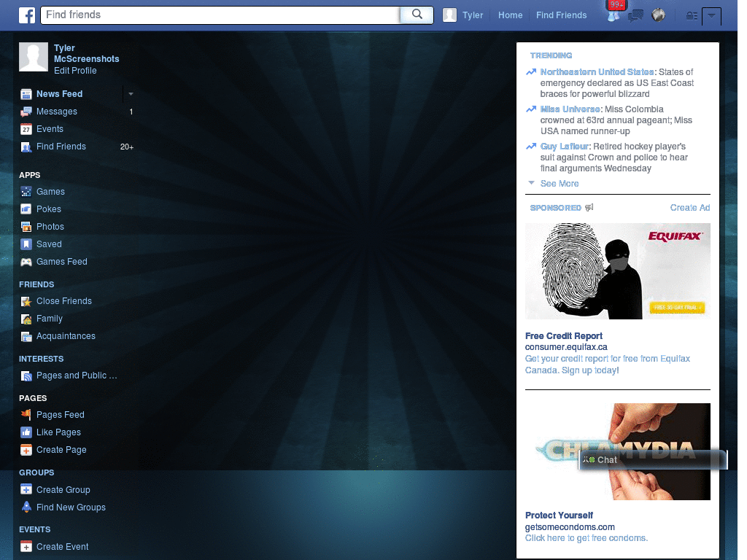Open Northeastern United States trending topic
Screen dimensions: 747x560
tap(597, 72)
